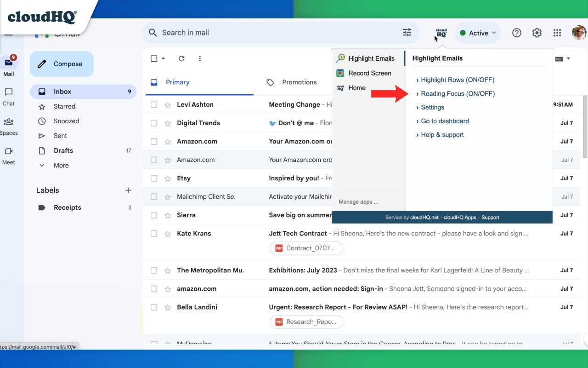Star the Etsy email
The image size is (588, 368).
tap(168, 178)
